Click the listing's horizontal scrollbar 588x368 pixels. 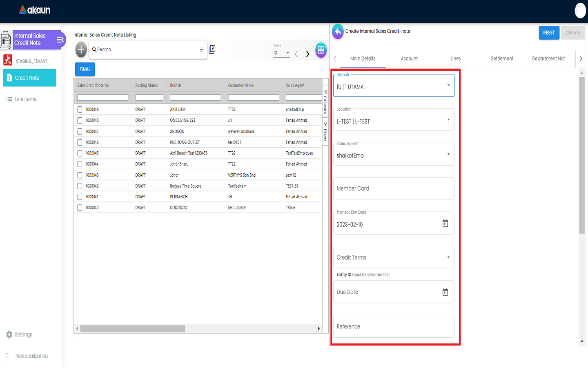(133, 329)
